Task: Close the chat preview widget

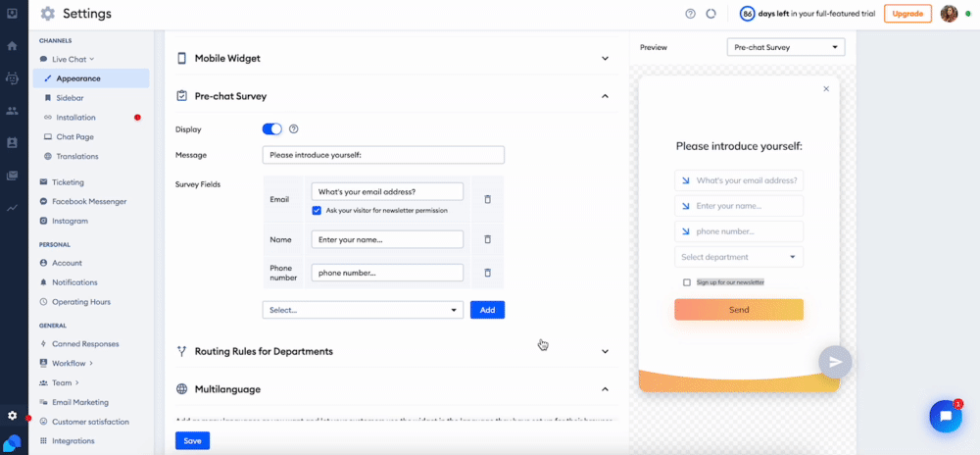Action: (x=826, y=89)
